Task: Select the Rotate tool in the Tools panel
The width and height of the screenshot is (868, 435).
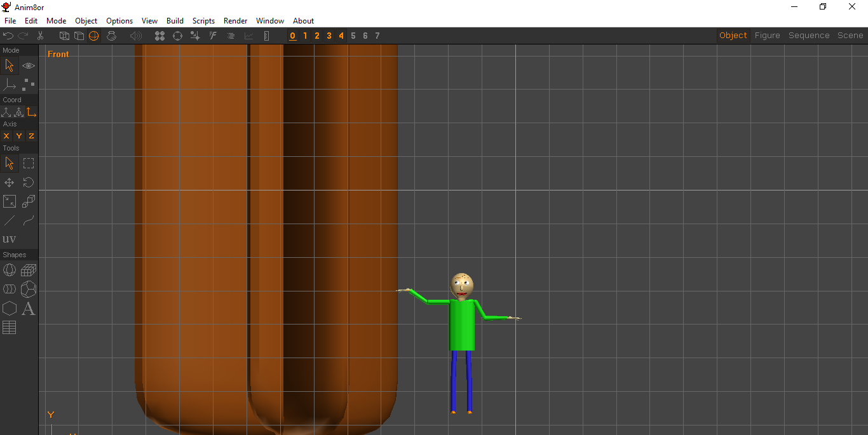Action: click(28, 182)
